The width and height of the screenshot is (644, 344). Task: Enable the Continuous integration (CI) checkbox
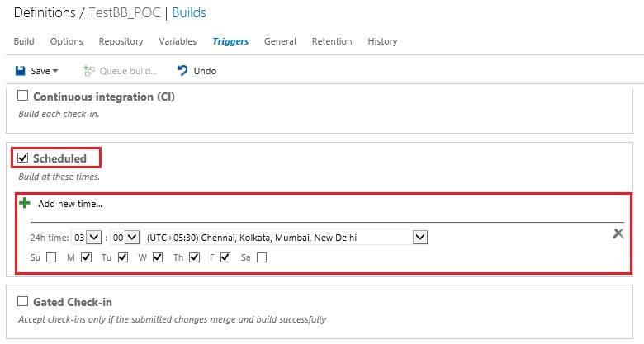point(22,96)
